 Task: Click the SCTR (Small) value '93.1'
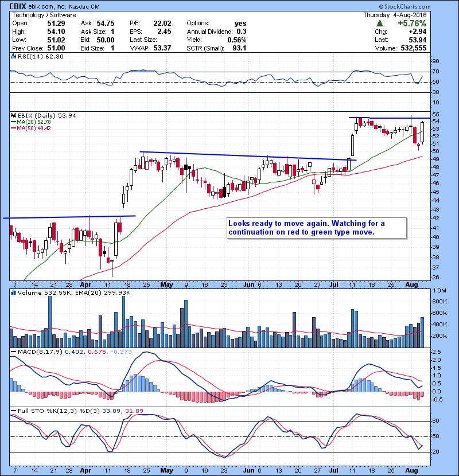coord(239,48)
